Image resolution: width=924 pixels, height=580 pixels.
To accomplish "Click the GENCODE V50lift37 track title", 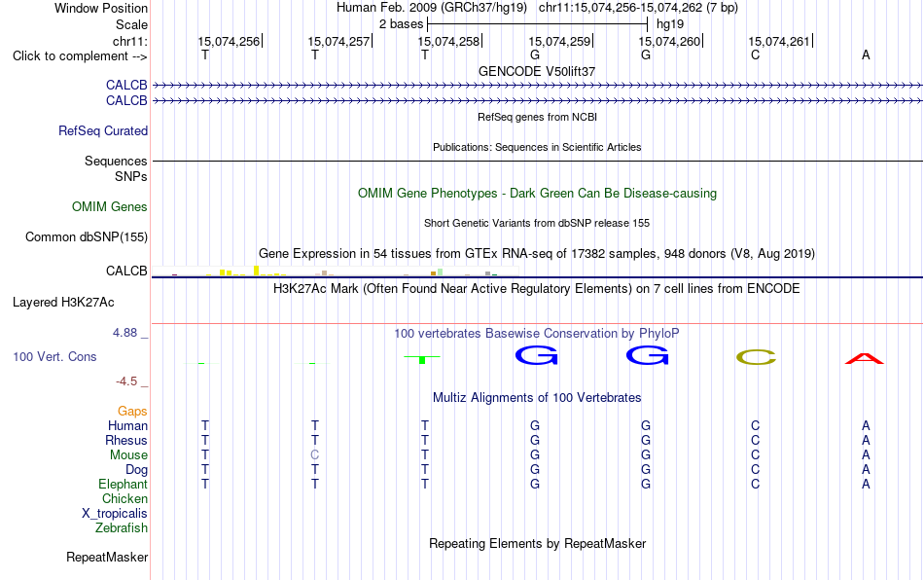I will click(537, 71).
